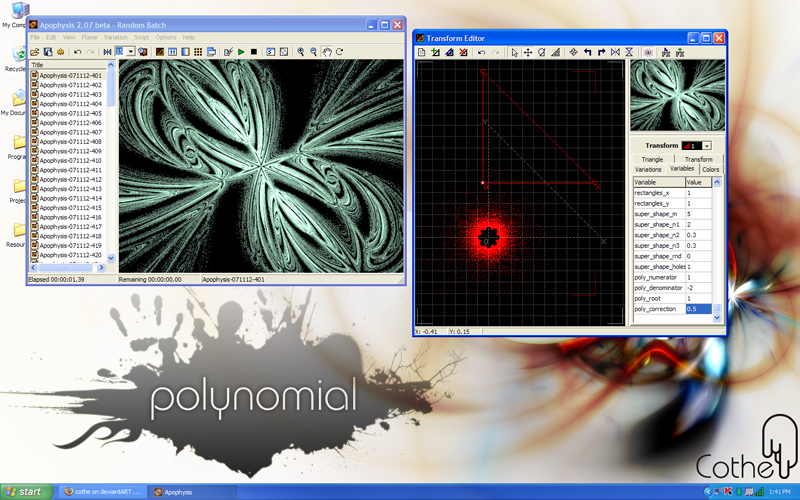Select flame Apophysis-071112-412 in list

(70, 179)
